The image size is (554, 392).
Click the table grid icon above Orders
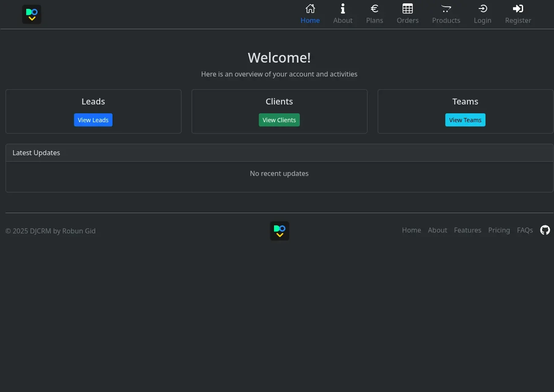pyautogui.click(x=408, y=8)
